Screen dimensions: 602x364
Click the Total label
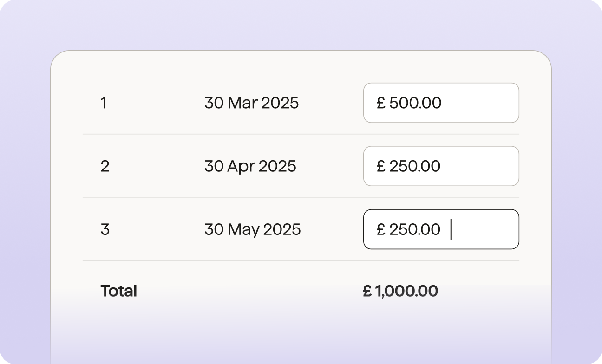[118, 292]
